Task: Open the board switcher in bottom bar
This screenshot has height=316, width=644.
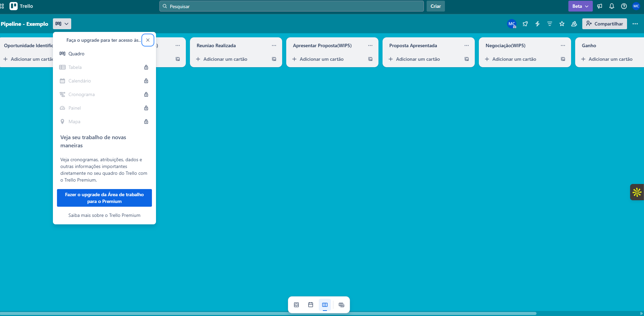Action: tap(341, 305)
